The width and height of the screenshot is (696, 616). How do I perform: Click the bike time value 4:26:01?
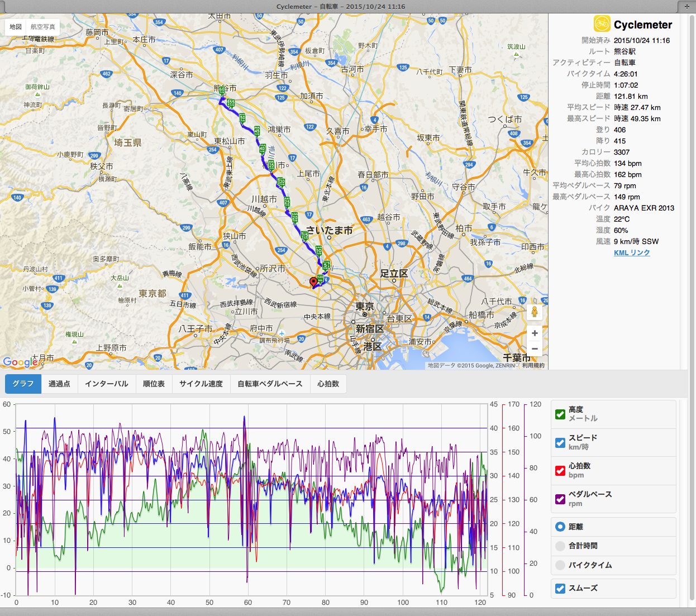(626, 74)
